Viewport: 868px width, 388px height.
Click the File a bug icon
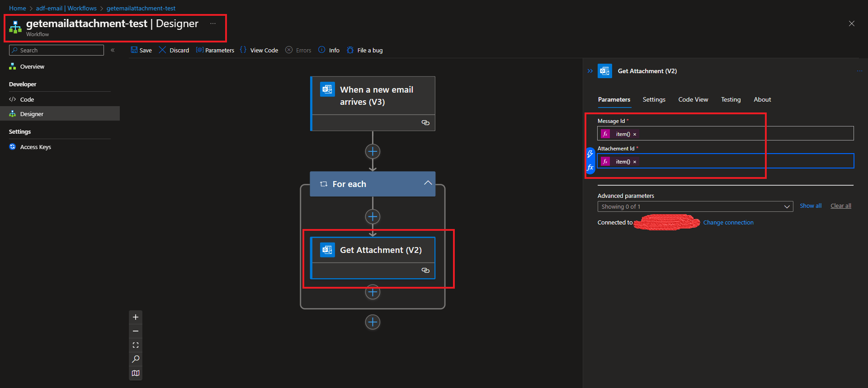tap(350, 50)
